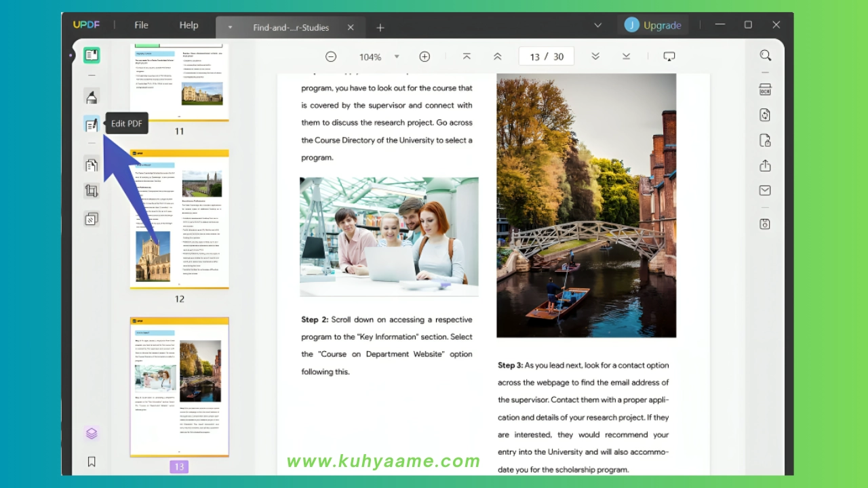Open the Page Tools watermark icon
This screenshot has width=868, height=488.
[92, 219]
